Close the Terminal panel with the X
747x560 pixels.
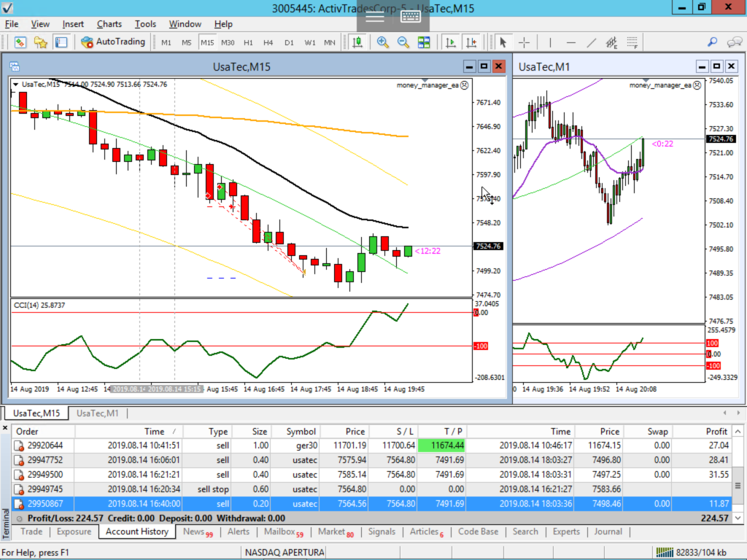5,427
